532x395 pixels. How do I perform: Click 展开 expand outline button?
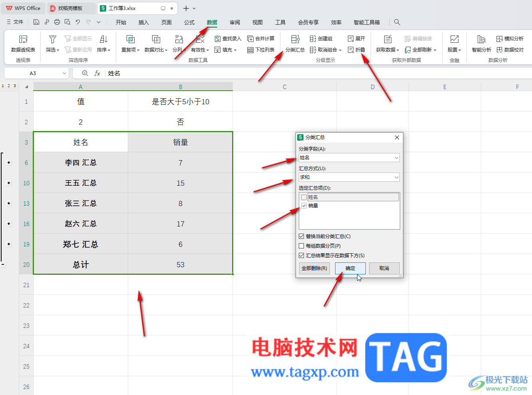357,39
